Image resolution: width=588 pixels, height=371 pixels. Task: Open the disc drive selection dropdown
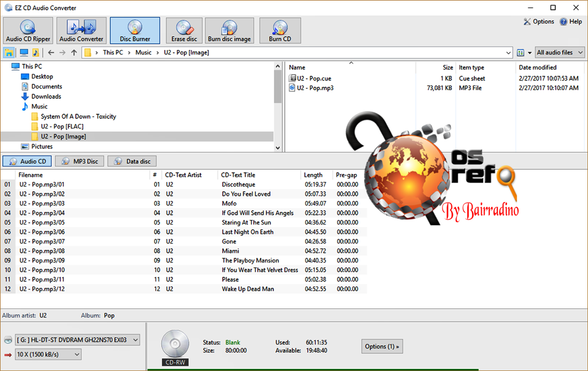coord(78,340)
